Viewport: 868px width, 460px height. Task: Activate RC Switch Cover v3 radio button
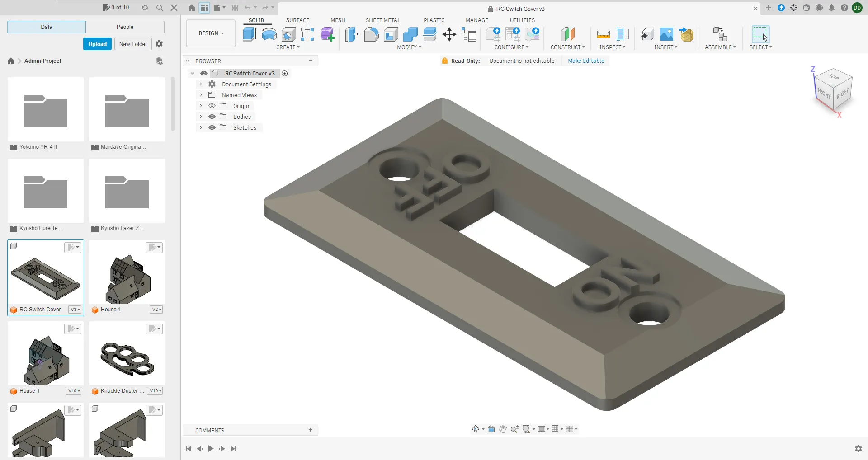click(x=285, y=73)
